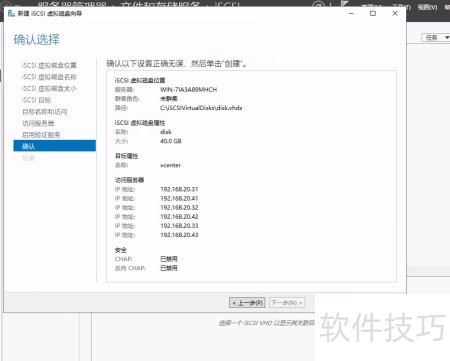This screenshot has width=450, height=361.
Task: Minimize the iSCSI virtual disk wizard window
Action: coord(351,13)
